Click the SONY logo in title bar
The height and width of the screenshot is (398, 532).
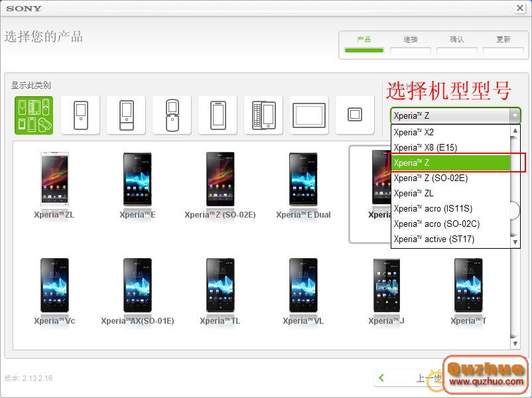(x=24, y=9)
